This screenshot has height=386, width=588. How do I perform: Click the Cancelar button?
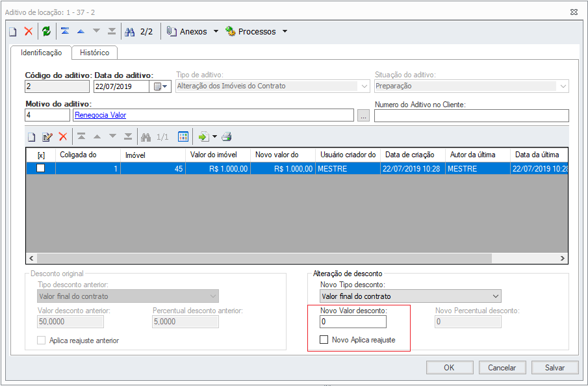[x=502, y=368]
